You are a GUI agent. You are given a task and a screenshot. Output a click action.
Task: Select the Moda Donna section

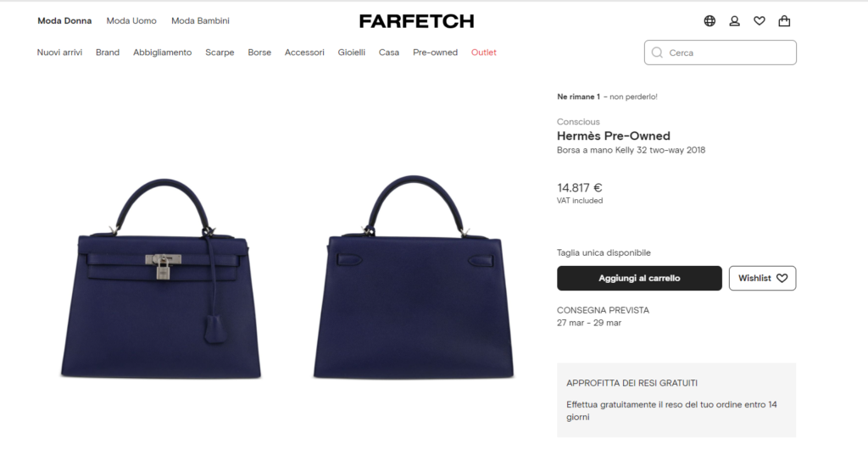pyautogui.click(x=64, y=21)
